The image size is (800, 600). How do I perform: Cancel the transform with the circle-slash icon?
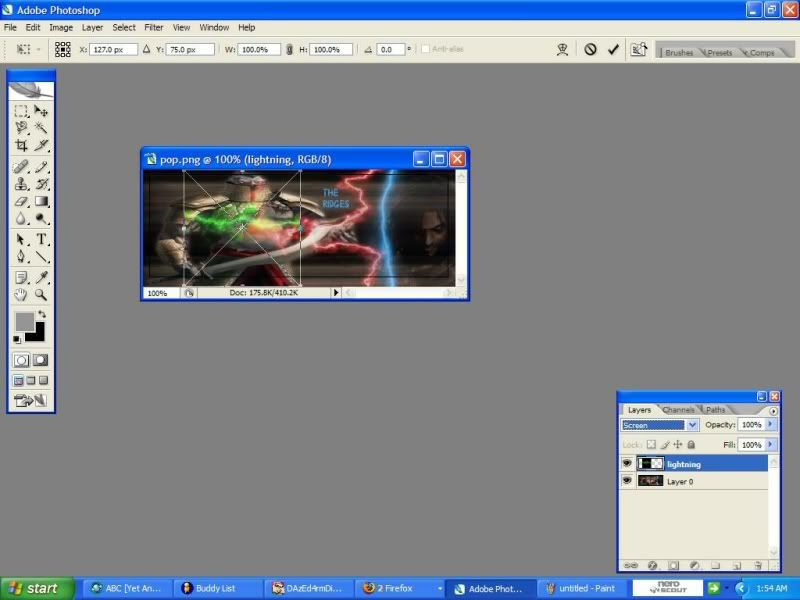(x=590, y=49)
